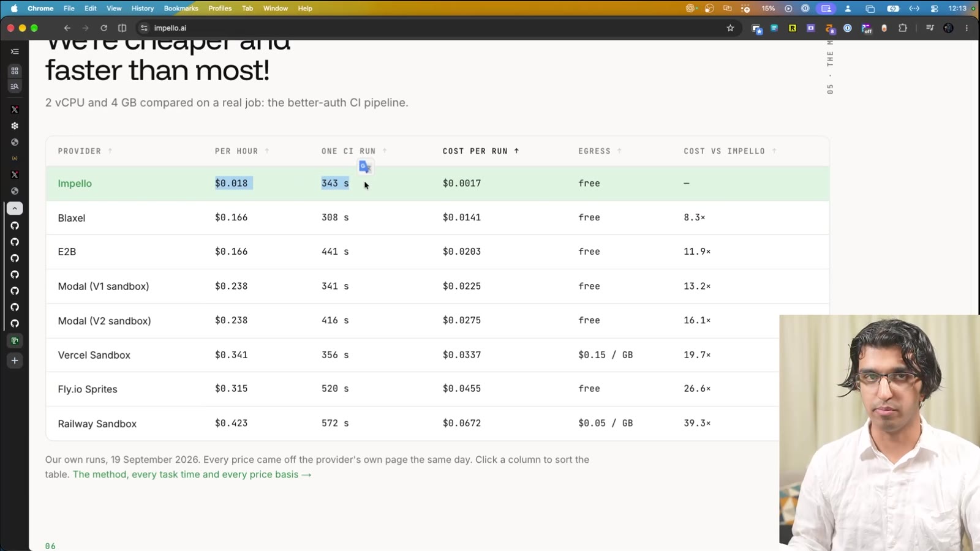Open the Apple menu
980x551 pixels.
[x=15, y=9]
